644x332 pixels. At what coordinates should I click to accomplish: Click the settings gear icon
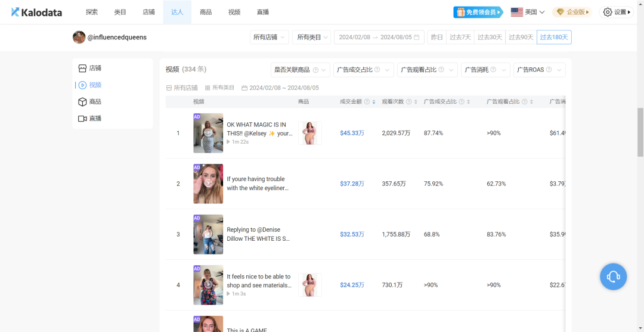[608, 12]
